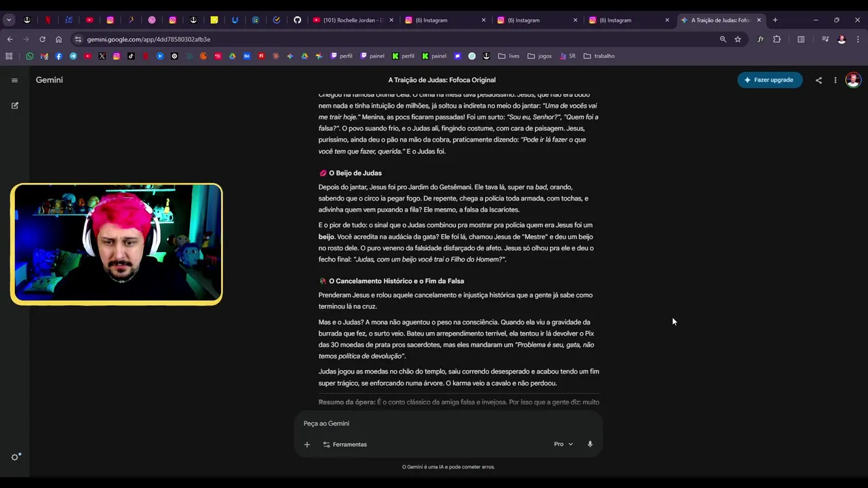
Task: Open the Google account avatar in Gemini
Action: (853, 80)
